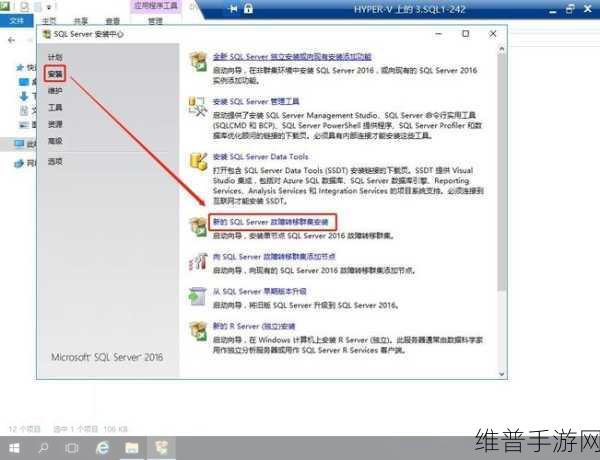Open the 主页 ribbon tab in Explorer
Viewport: 600px width, 460px height.
click(x=49, y=21)
